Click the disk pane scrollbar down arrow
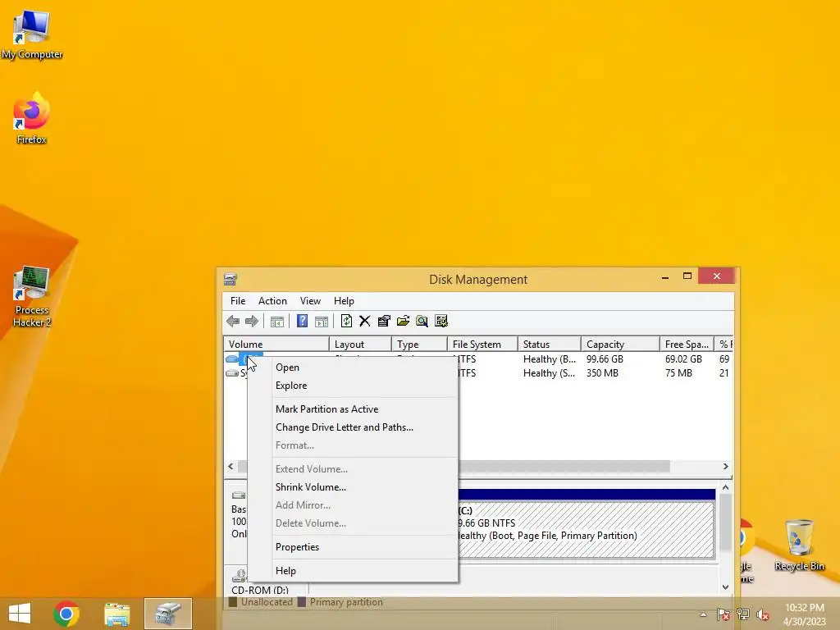Screen dimensions: 840x630 point(725,587)
